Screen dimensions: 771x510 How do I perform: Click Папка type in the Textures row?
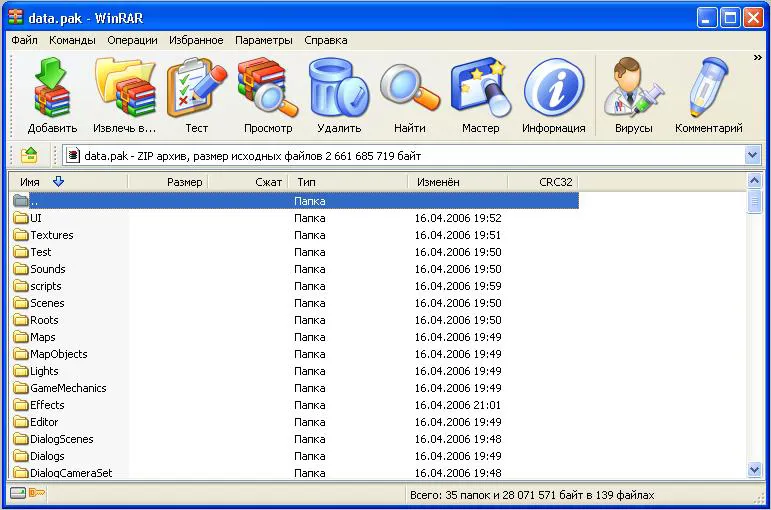pyautogui.click(x=309, y=235)
